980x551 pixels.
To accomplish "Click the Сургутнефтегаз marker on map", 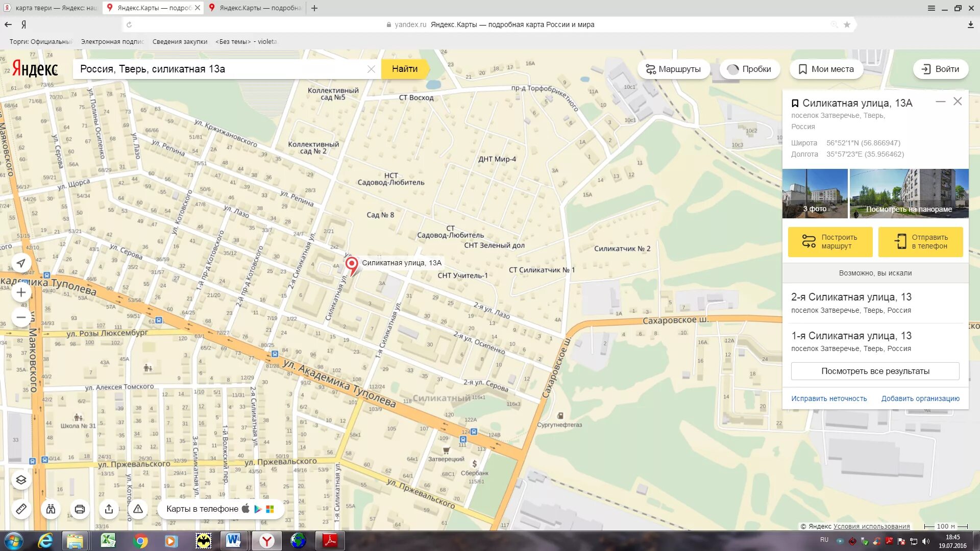I will (x=560, y=416).
